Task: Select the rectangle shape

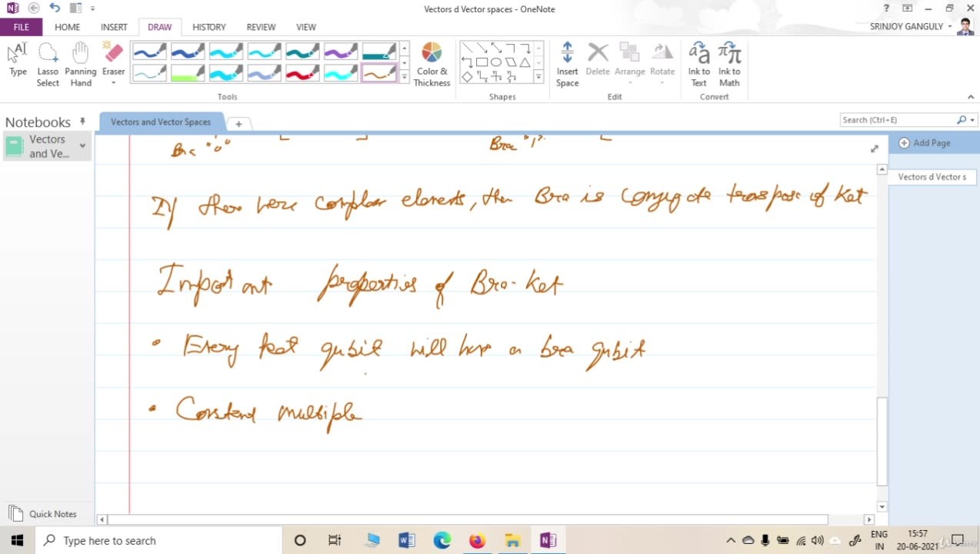Action: tap(482, 62)
